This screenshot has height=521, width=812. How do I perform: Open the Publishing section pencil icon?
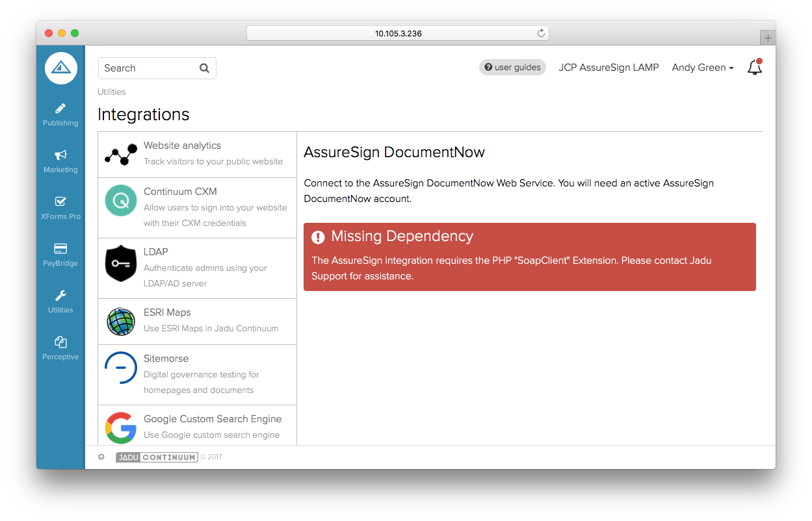[60, 108]
